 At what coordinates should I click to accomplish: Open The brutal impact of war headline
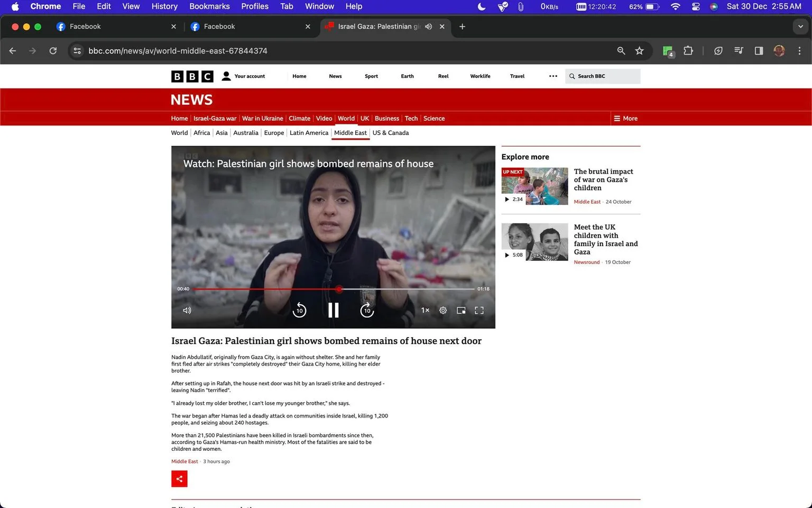coord(604,179)
